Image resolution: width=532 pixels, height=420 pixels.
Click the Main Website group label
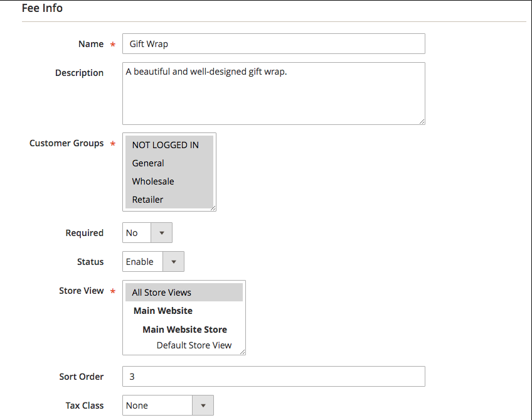tap(163, 311)
